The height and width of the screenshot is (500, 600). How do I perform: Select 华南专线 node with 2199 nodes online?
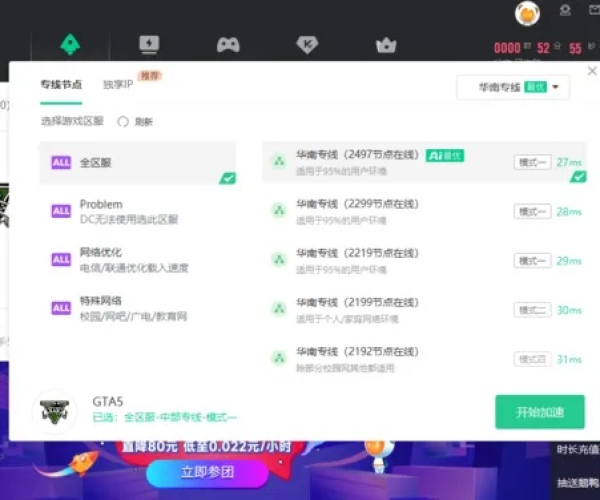click(x=424, y=310)
